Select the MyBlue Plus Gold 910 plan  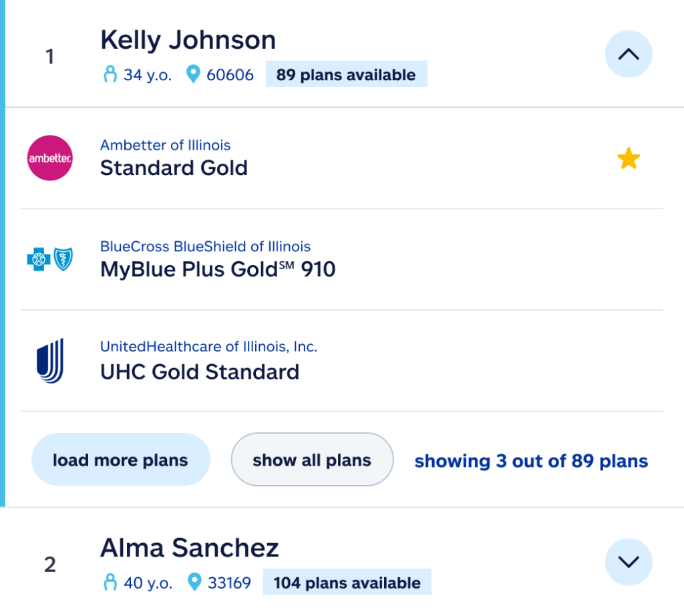click(x=218, y=270)
